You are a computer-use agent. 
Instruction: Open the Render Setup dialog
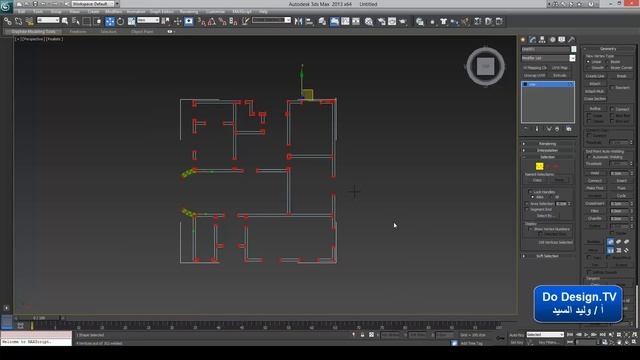tap(381, 21)
